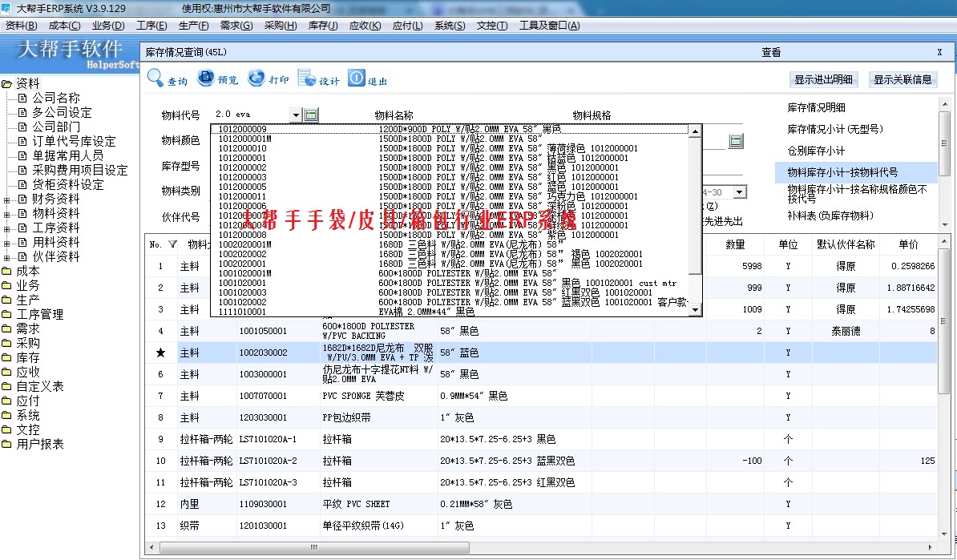The image size is (957, 560).
Task: Open the 工具及窗口(A) menu
Action: 549,25
